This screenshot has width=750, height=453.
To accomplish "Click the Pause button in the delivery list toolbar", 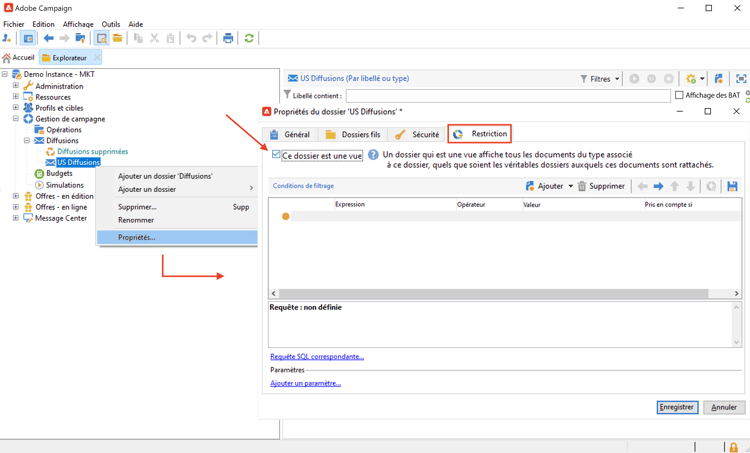I will (651, 78).
